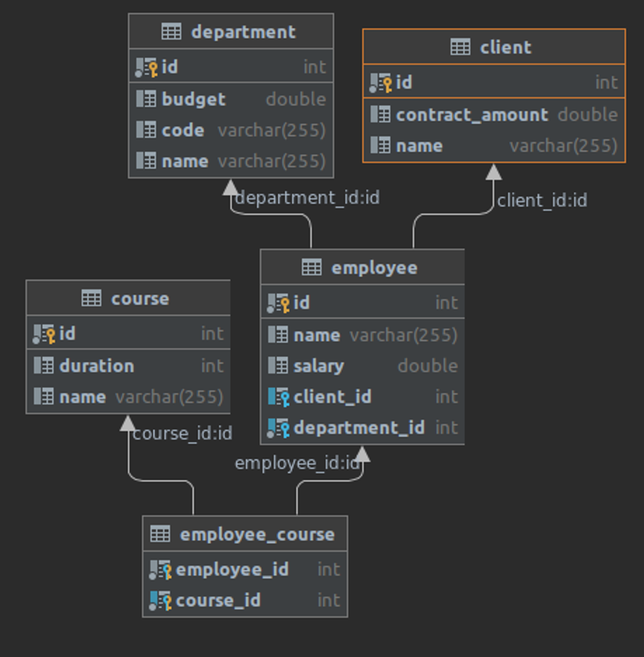Click primary key icon of employee id
The height and width of the screenshot is (657, 644).
pos(278,303)
